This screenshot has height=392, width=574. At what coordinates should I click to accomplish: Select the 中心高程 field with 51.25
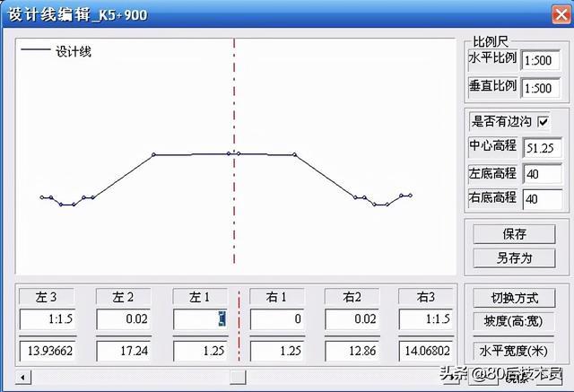542,148
